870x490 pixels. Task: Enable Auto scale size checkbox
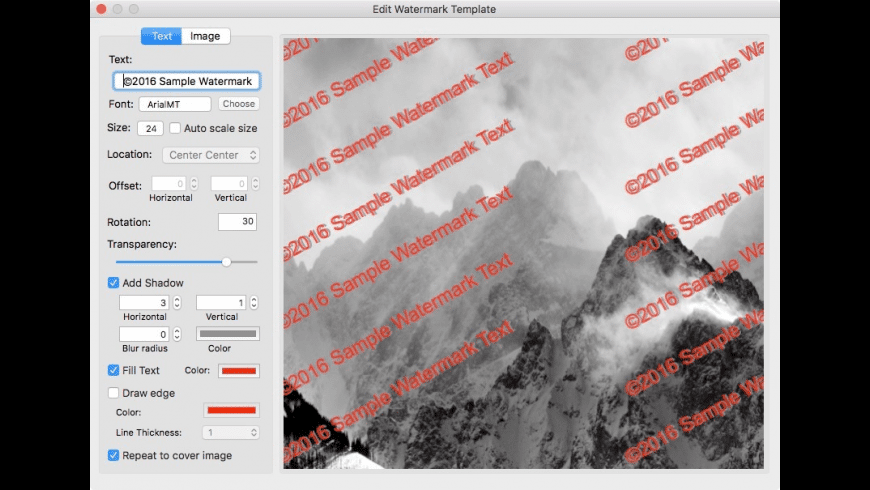(175, 128)
